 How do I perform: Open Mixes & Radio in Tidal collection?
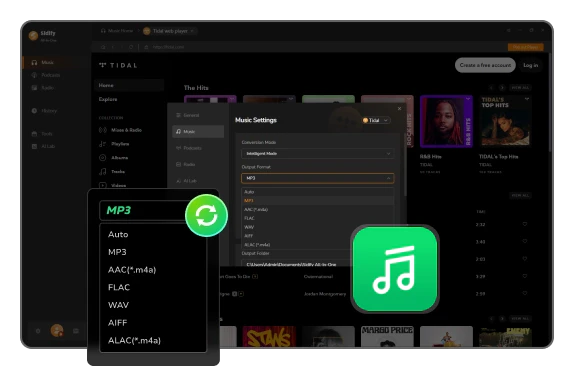121,130
